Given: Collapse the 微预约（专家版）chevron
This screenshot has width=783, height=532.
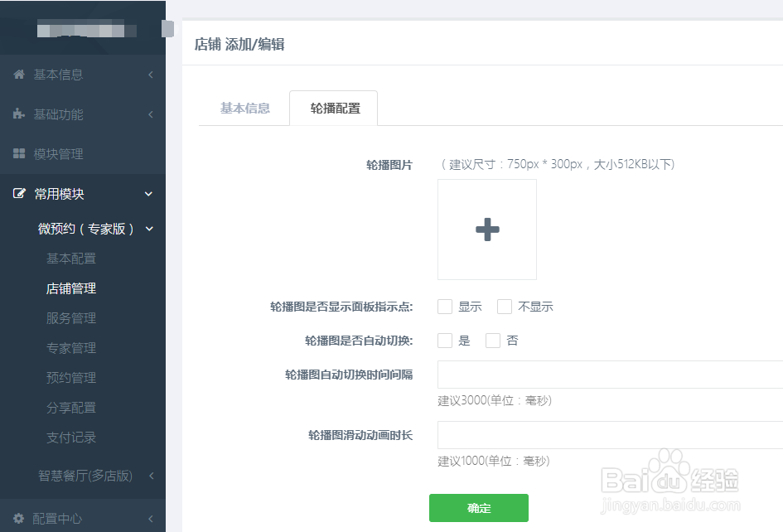Looking at the screenshot, I should coord(149,229).
